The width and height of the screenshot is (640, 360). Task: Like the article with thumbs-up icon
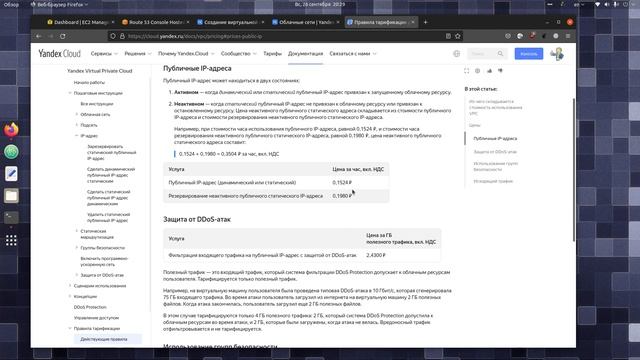coord(489,71)
